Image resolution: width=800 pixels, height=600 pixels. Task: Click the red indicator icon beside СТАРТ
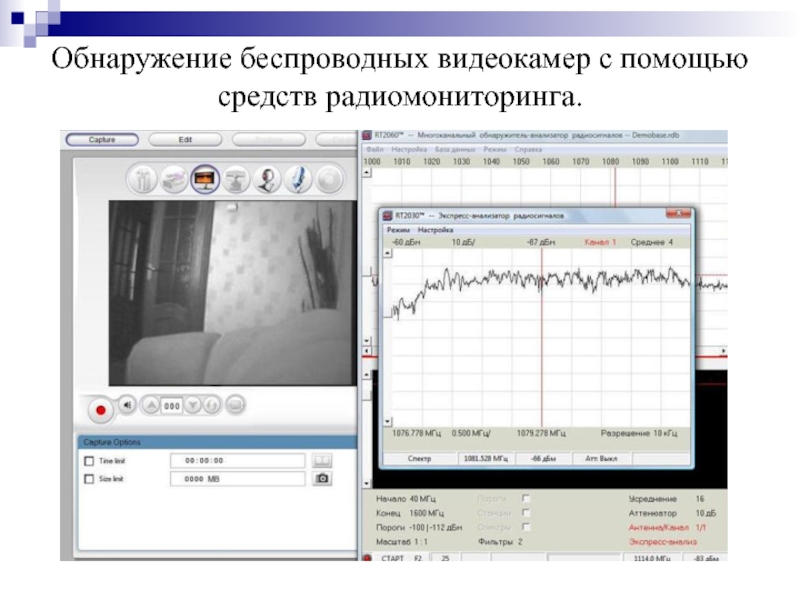click(367, 558)
